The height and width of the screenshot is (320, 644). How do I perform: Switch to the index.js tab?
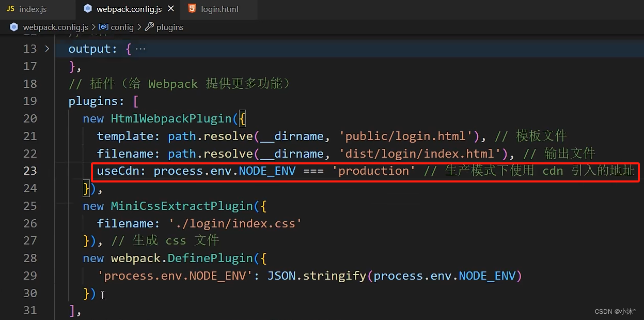pos(32,8)
